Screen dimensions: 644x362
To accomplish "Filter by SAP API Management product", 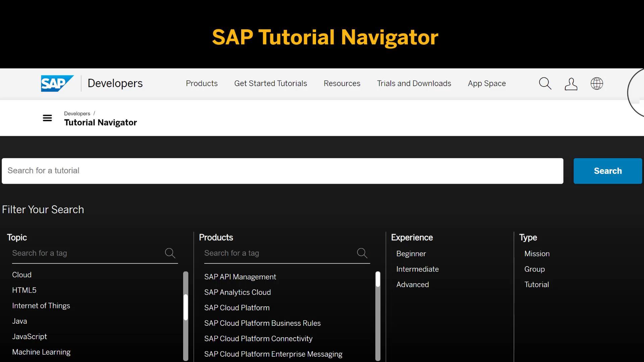I will 240,277.
